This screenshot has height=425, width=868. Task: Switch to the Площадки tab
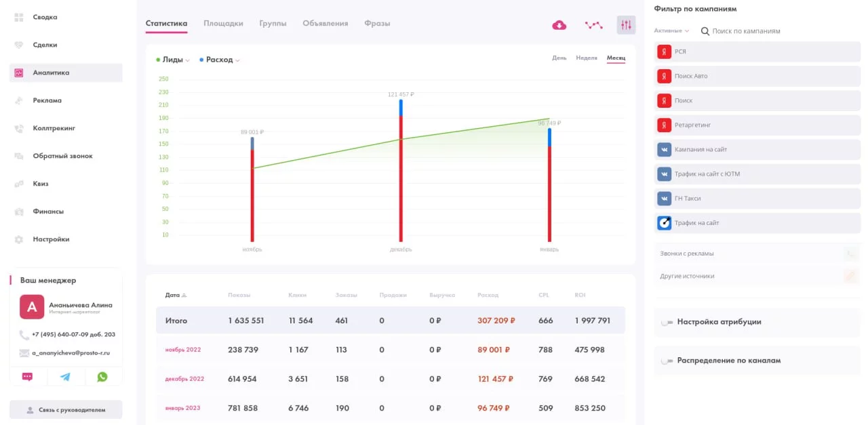click(223, 24)
